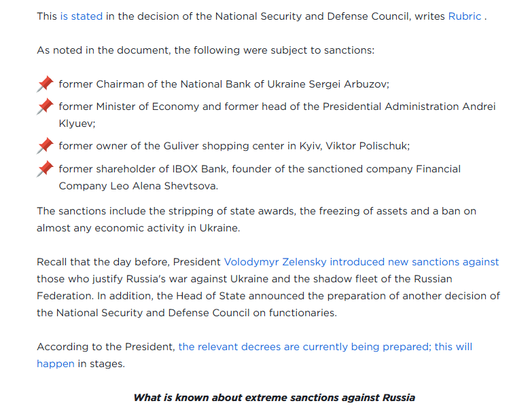Click the "According to the President" text

pyautogui.click(x=106, y=347)
